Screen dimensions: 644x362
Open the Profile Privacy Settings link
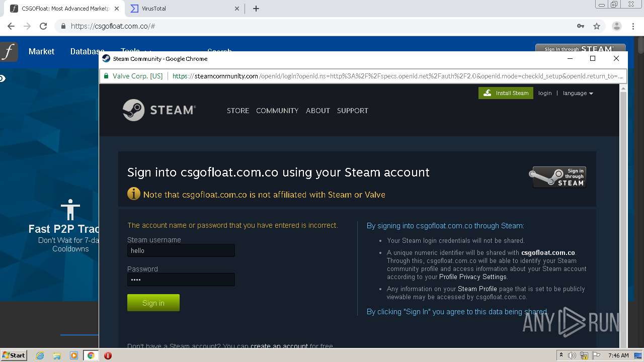(473, 277)
